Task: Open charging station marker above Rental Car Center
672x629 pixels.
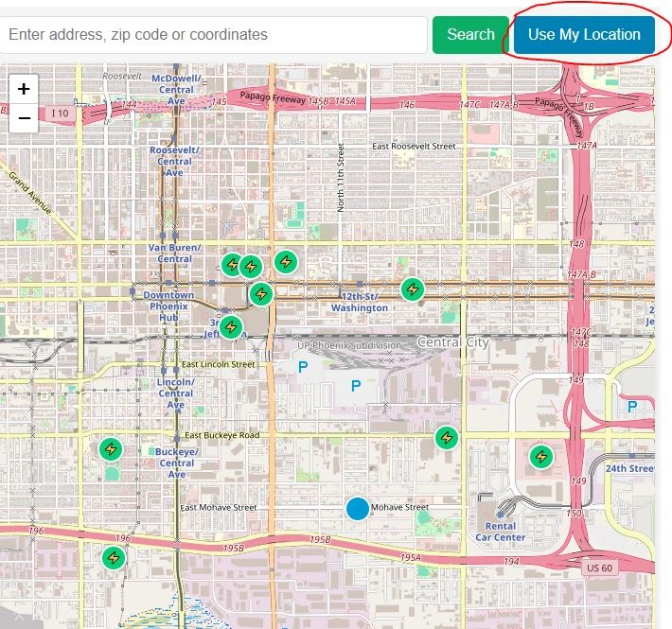Action: 540,457
